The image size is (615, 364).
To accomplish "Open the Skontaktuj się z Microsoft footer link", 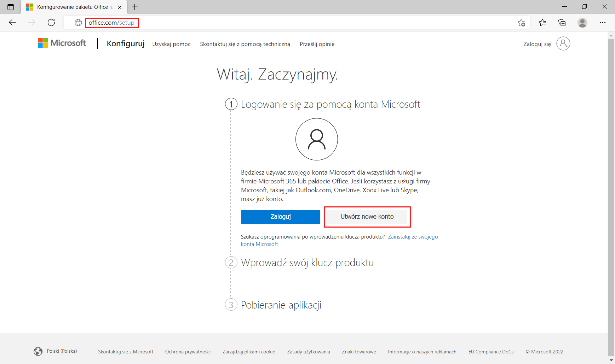I will point(126,352).
